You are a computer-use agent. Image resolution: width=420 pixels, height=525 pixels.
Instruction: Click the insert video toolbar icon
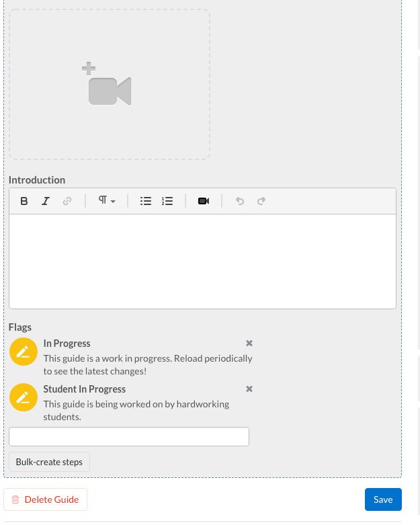pos(204,201)
